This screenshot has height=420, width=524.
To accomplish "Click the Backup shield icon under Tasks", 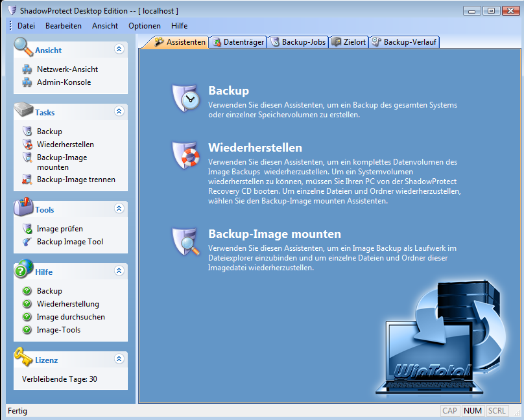I will (27, 132).
